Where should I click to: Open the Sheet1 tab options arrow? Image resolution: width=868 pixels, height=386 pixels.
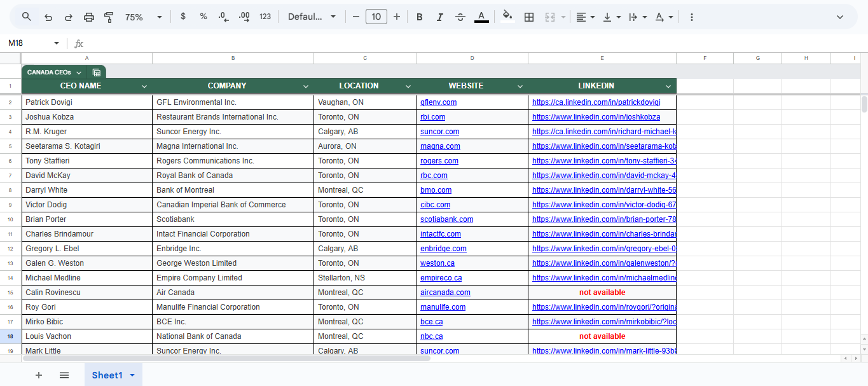click(x=132, y=375)
